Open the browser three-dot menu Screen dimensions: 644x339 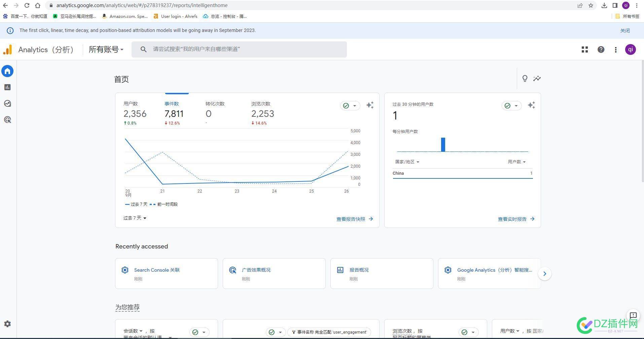click(637, 5)
